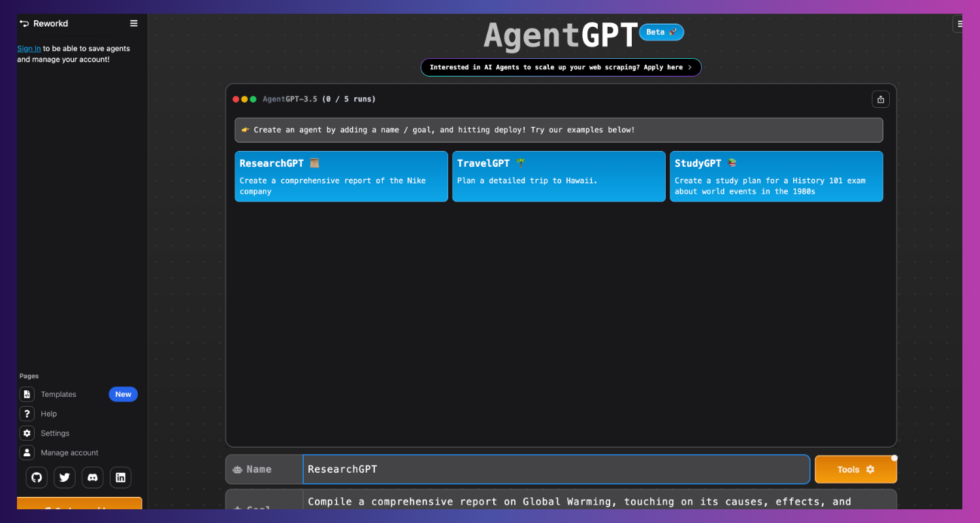Focus the Name input field
Screen dimensions: 980x523
[557, 469]
